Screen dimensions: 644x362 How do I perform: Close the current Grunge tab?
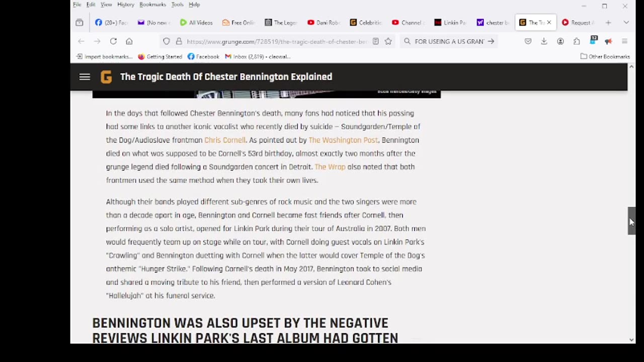click(x=549, y=23)
